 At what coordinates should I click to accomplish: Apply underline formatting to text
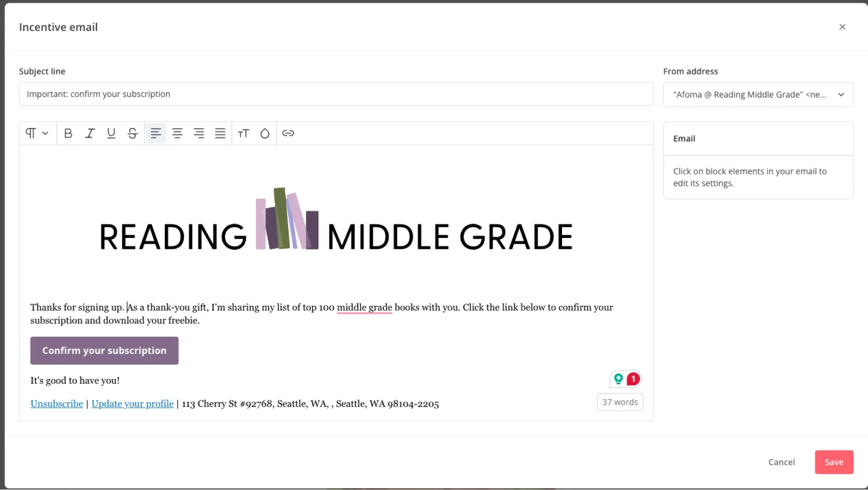pyautogui.click(x=111, y=133)
